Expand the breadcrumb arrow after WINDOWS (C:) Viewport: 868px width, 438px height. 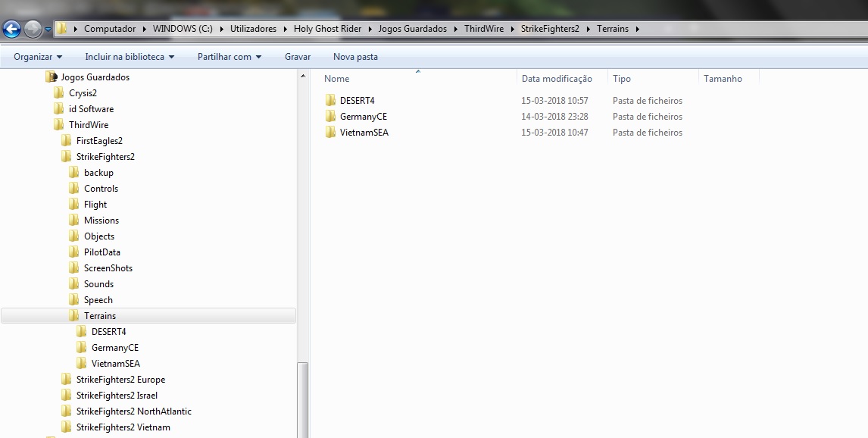point(222,29)
